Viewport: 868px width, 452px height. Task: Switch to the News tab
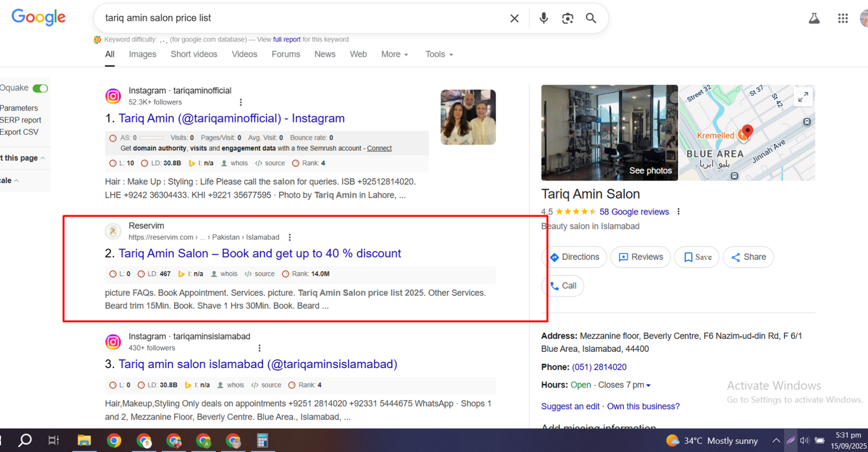pos(324,54)
